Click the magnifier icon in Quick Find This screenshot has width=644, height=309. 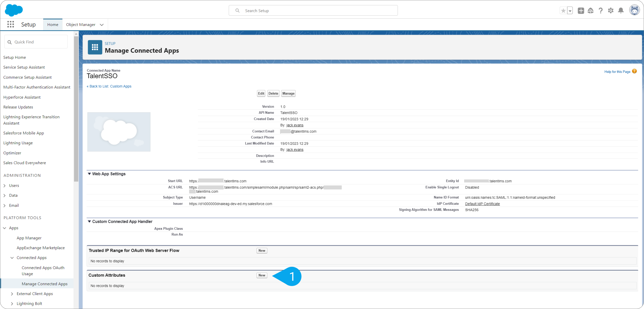(x=9, y=42)
